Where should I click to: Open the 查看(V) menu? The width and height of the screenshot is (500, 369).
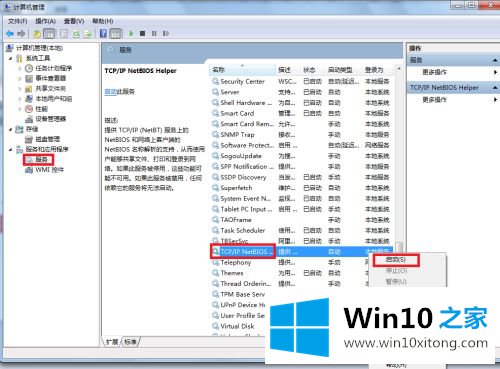tap(74, 21)
